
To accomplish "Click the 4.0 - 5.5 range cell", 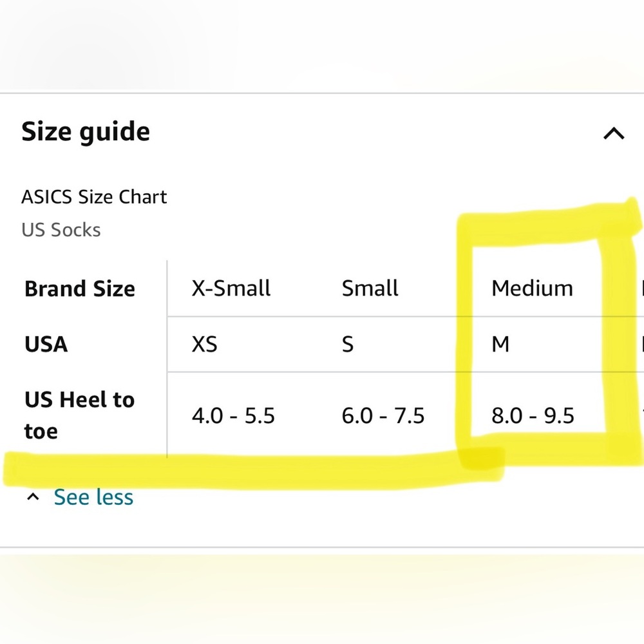I will [x=233, y=415].
